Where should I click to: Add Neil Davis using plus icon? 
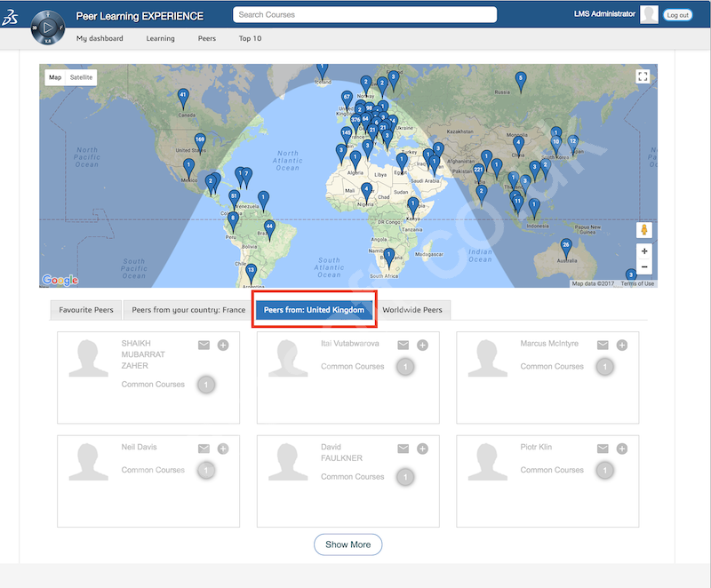click(223, 449)
